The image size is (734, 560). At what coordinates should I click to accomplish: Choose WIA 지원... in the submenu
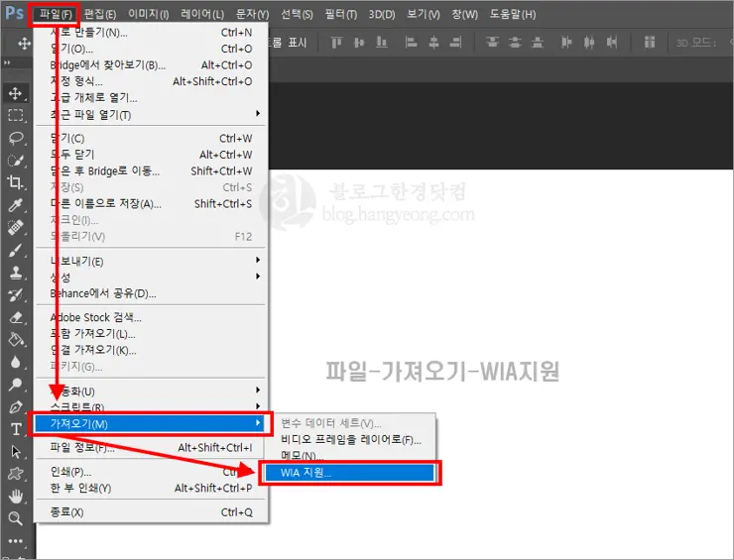click(x=350, y=473)
